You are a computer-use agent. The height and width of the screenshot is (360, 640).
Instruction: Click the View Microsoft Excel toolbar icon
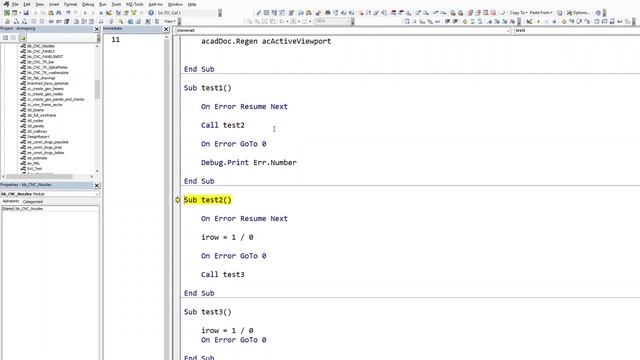[7, 13]
